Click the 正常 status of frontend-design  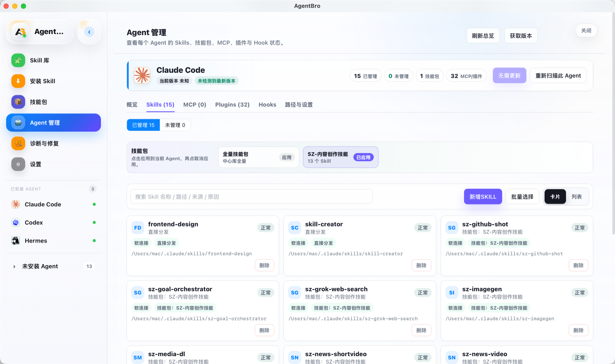(x=265, y=228)
